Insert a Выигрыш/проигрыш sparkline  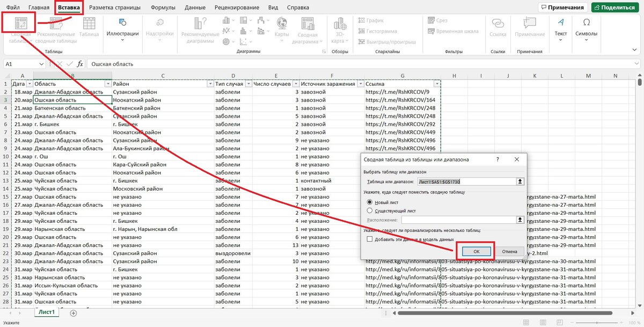pyautogui.click(x=386, y=42)
